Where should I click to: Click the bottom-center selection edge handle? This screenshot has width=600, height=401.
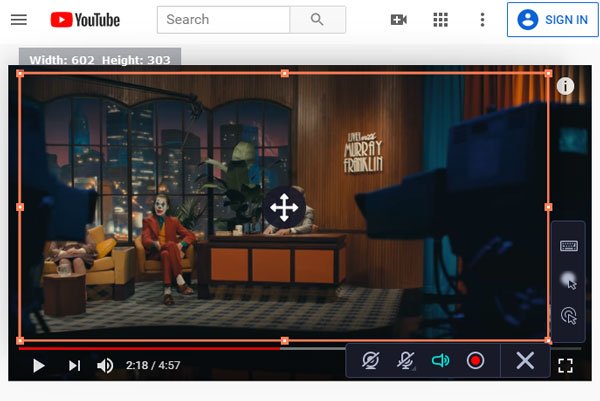pyautogui.click(x=284, y=341)
